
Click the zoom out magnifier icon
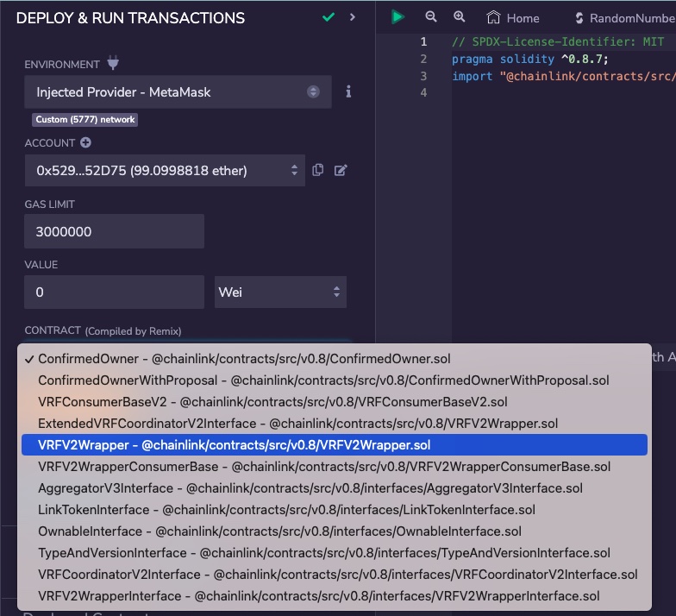pyautogui.click(x=431, y=16)
